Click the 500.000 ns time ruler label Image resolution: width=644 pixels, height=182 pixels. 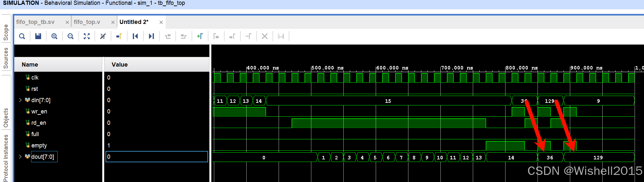click(x=328, y=68)
